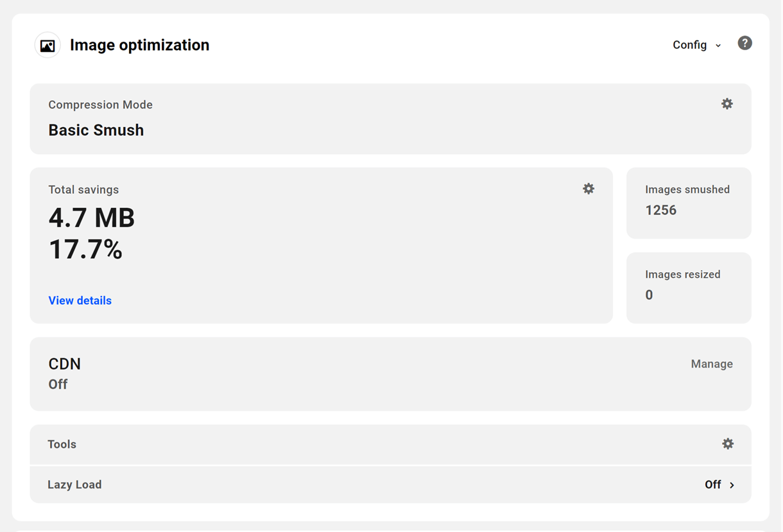The image size is (783, 532).
Task: Click the Image optimization picture icon
Action: point(47,46)
